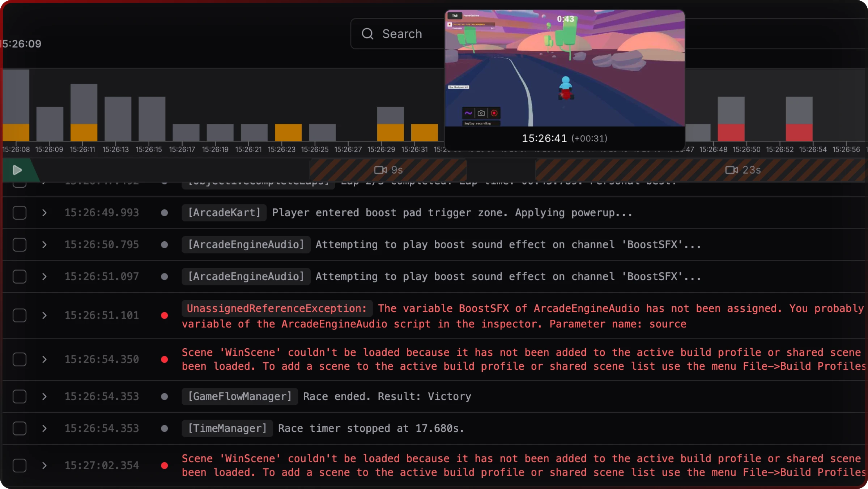The width and height of the screenshot is (868, 489).
Task: Select checkbox for UnassignedReferenceException row
Action: 20,315
